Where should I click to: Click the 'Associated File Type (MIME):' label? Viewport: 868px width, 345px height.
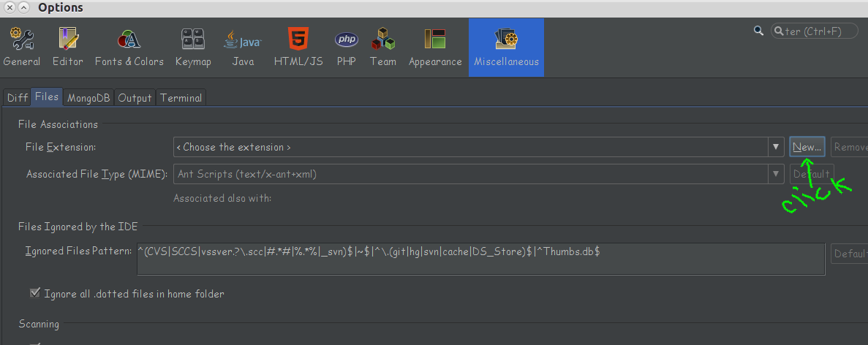click(x=97, y=174)
